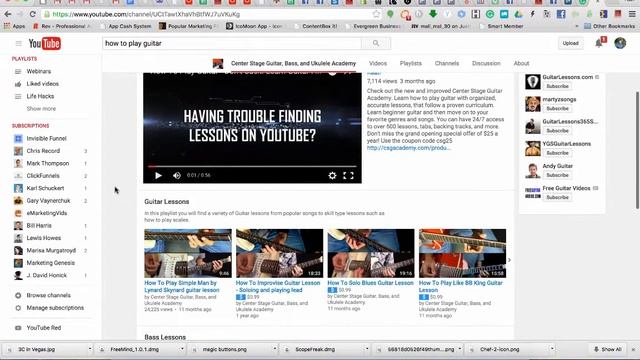Subscribe to GuitarLessons365S channel
The width and height of the screenshot is (640, 360).
(557, 131)
